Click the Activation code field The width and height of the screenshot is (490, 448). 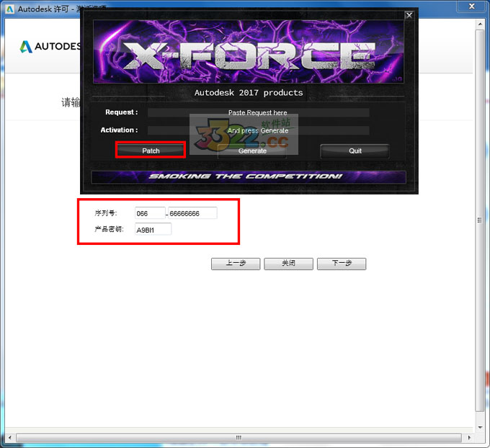tap(258, 130)
